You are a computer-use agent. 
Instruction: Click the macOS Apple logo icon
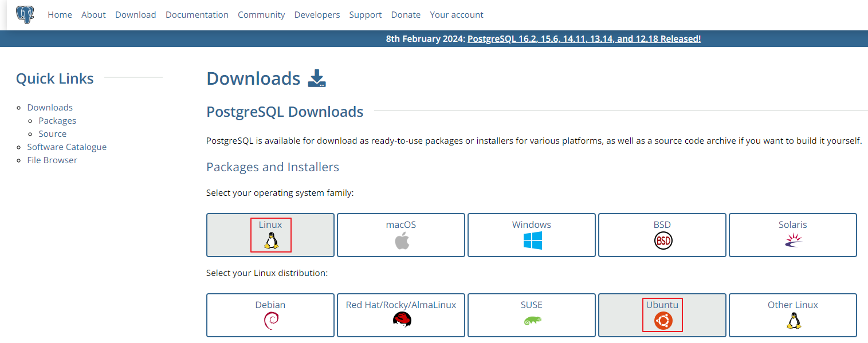click(402, 241)
